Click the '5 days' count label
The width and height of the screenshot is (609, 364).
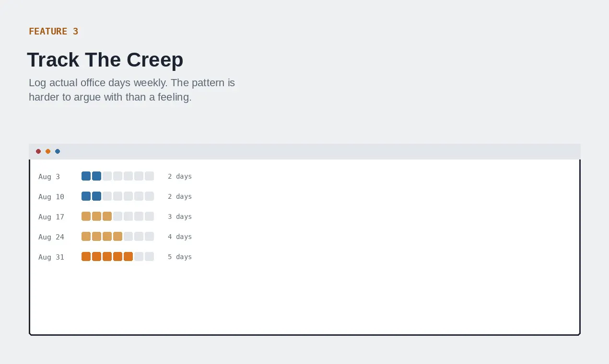[x=180, y=257]
